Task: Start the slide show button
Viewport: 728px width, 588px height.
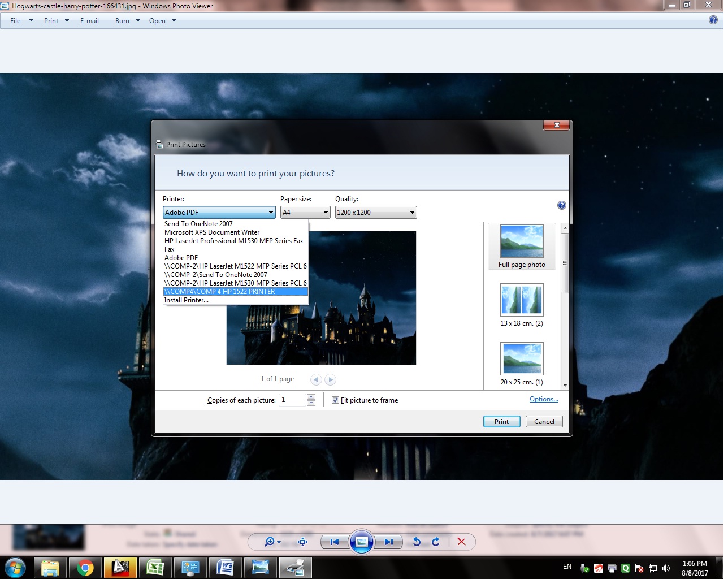Action: click(x=362, y=542)
